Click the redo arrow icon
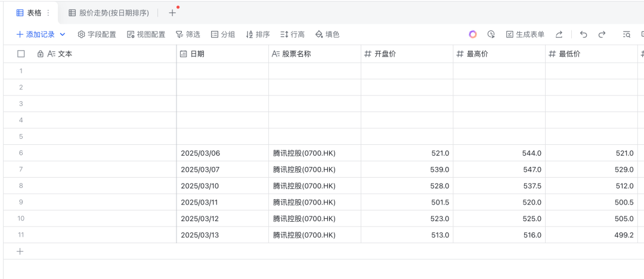Viewport: 644px width, 279px height. [602, 35]
